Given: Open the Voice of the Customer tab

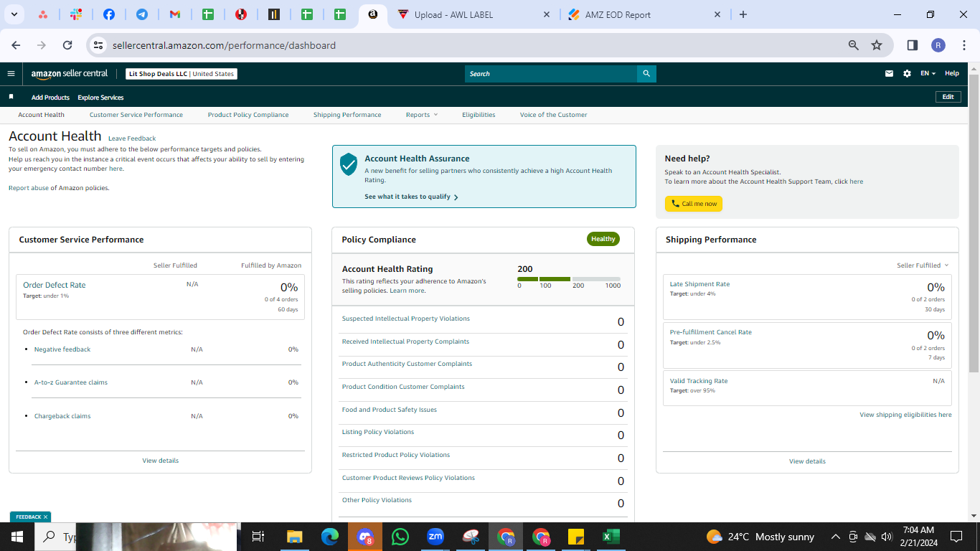Looking at the screenshot, I should click(x=554, y=115).
